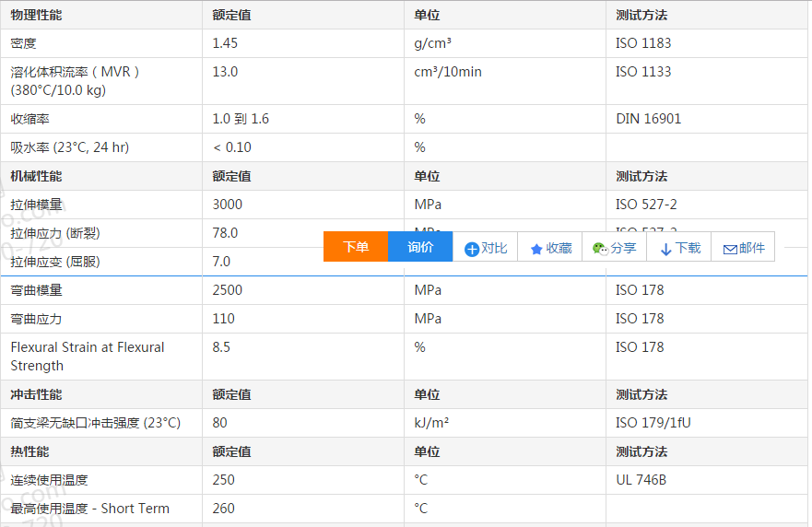Click the star icon for 收藏 (favorite)
The image size is (812, 527).
(x=536, y=249)
